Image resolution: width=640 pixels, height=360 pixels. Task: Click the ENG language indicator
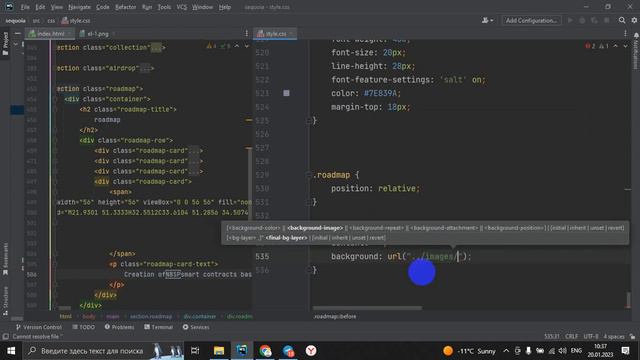576,351
